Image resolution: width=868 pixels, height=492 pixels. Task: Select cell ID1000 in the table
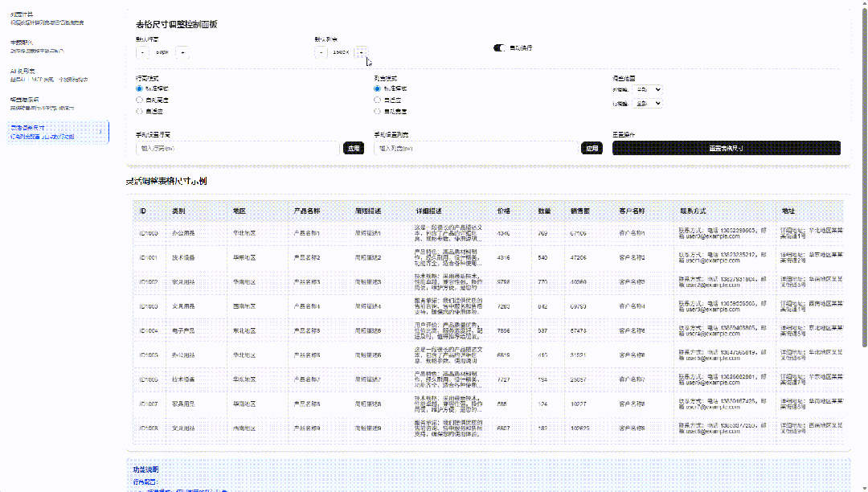[149, 234]
